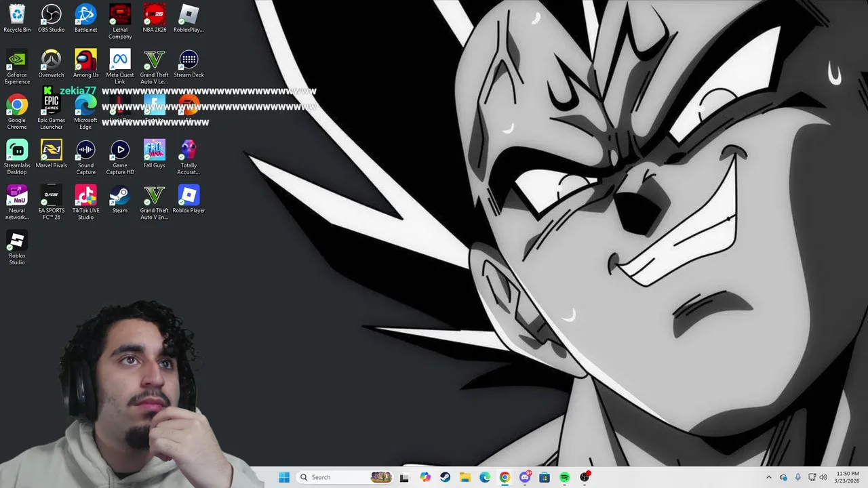Open the Epic Games Launcher desktop icon
The height and width of the screenshot is (488, 868).
pos(52,113)
